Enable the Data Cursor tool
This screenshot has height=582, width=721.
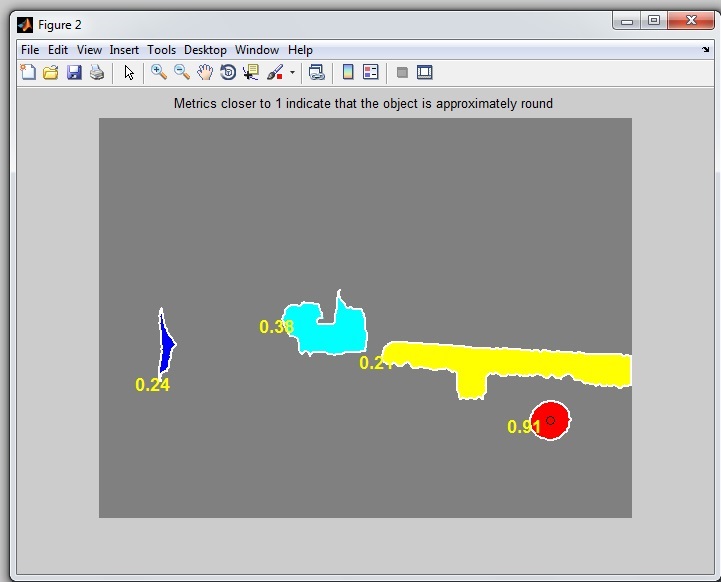coord(251,72)
